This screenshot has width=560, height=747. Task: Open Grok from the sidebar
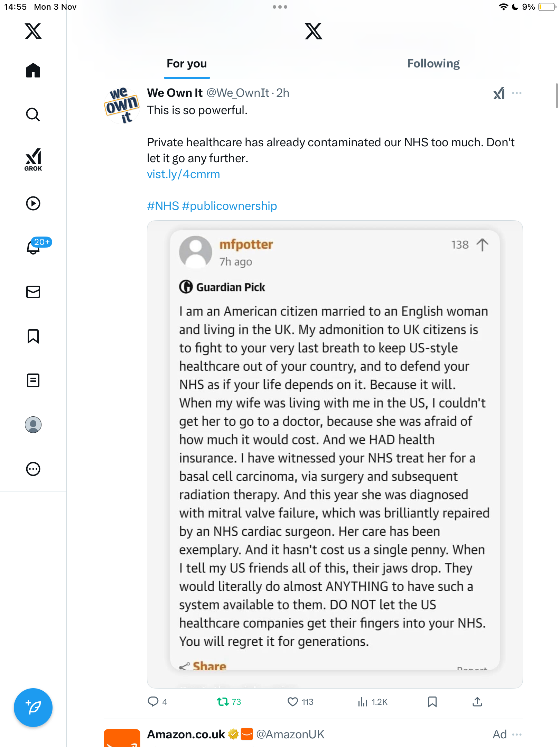(x=33, y=159)
